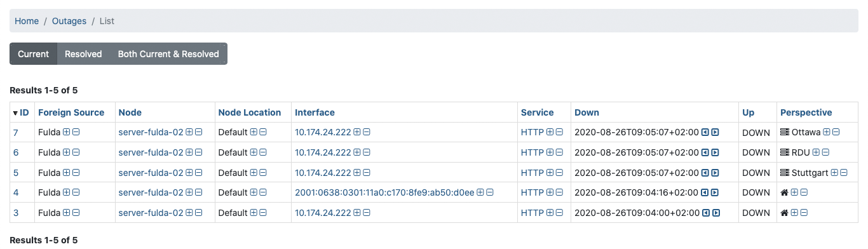Open outage ID 7
The width and height of the screenshot is (868, 249).
coord(16,132)
